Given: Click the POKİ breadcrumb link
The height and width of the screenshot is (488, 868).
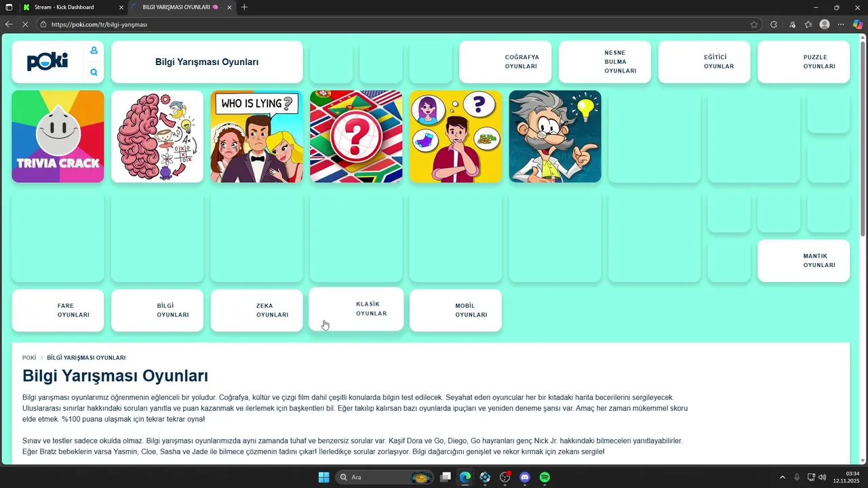Looking at the screenshot, I should tap(29, 358).
